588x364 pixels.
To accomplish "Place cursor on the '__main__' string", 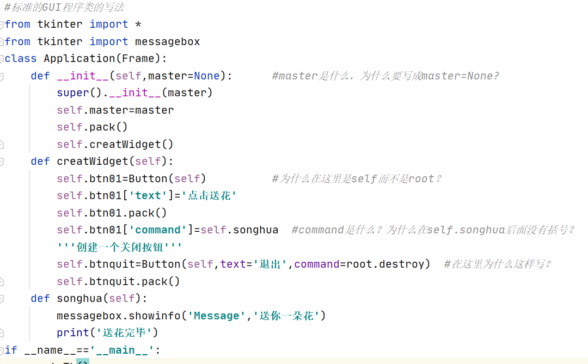I will click(122, 350).
